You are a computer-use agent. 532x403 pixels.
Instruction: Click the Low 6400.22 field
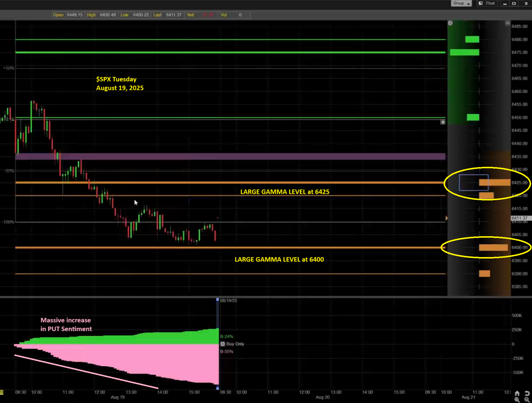click(x=135, y=15)
